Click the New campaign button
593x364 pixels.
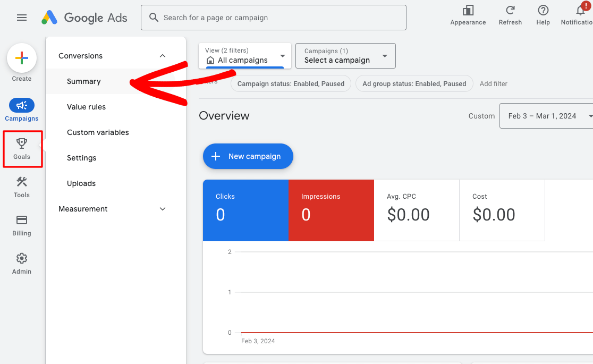(x=248, y=156)
